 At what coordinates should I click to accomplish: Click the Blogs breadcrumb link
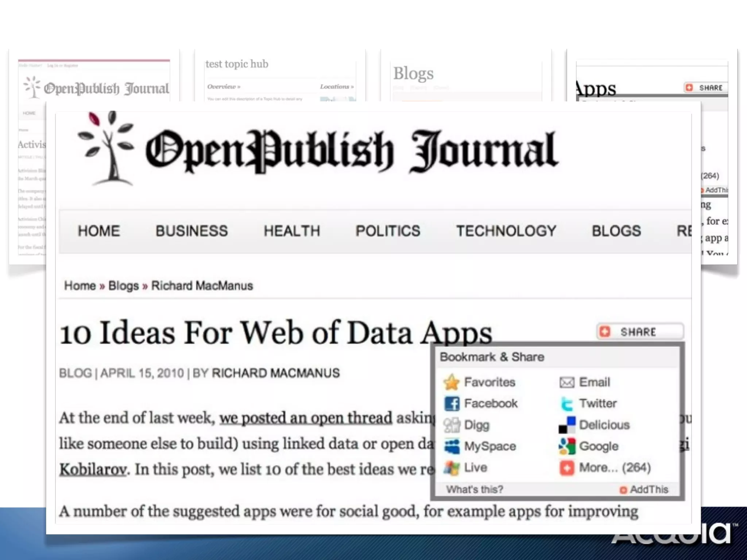click(x=124, y=286)
